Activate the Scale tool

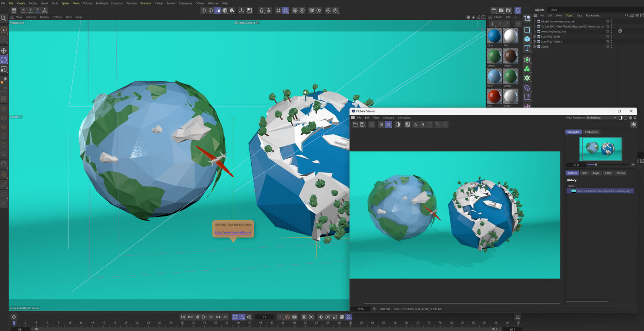[4, 69]
